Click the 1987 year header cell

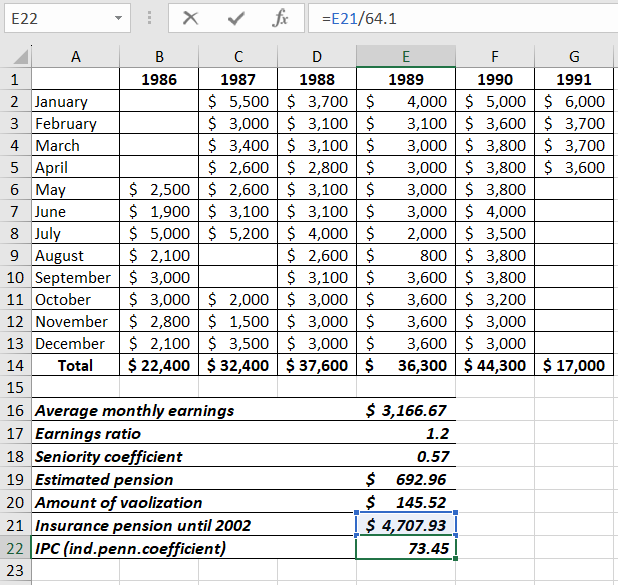point(238,80)
